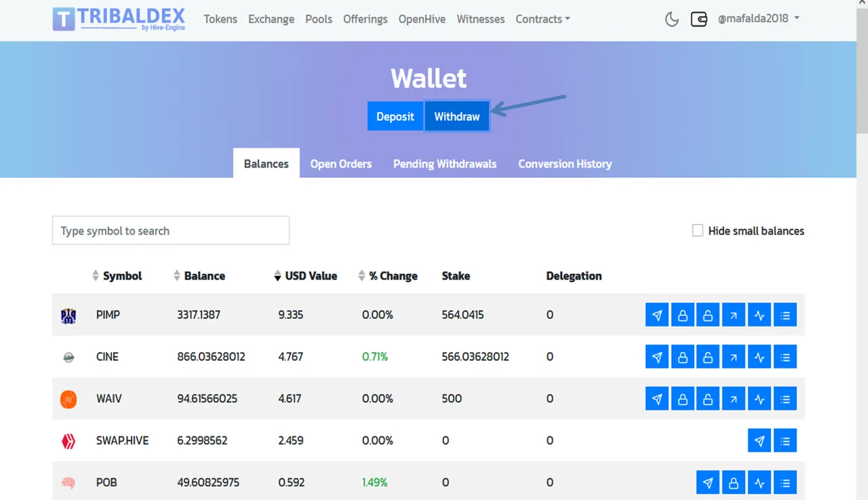Image resolution: width=868 pixels, height=500 pixels.
Task: Switch to the Open Orders tab
Action: (341, 164)
